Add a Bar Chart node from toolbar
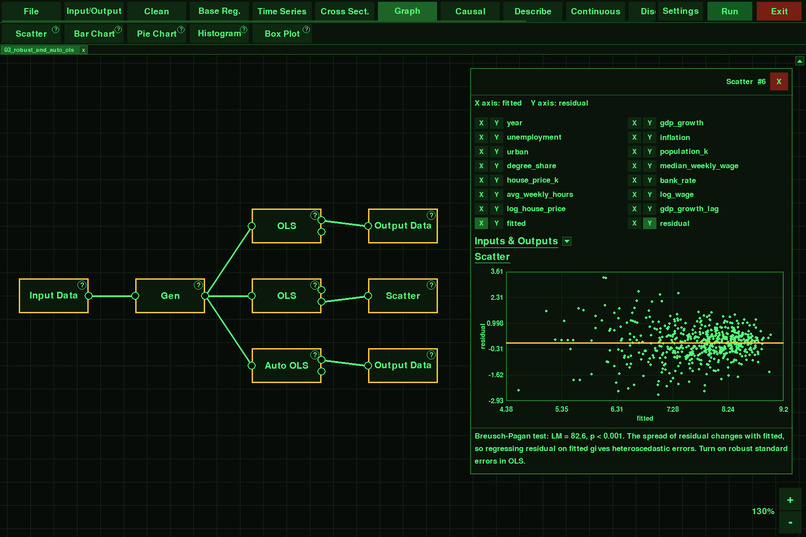 [x=94, y=34]
